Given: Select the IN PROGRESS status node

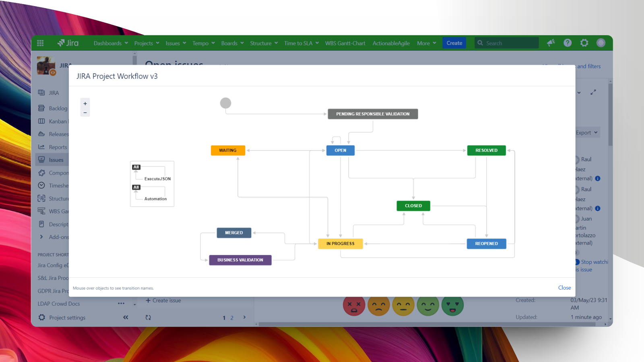Looking at the screenshot, I should (341, 244).
